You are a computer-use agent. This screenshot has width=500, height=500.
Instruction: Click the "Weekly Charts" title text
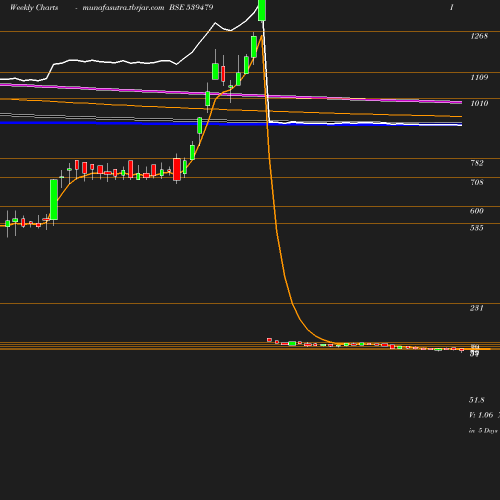pos(34,7)
